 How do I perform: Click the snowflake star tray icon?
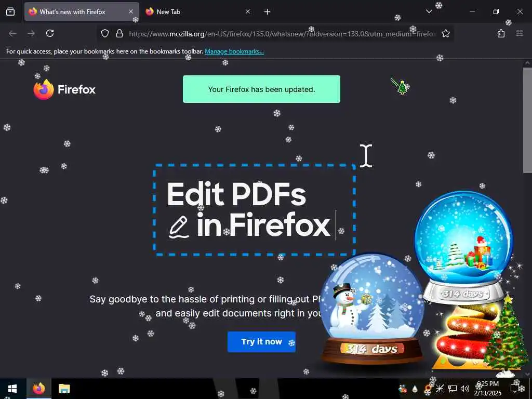[x=440, y=389]
